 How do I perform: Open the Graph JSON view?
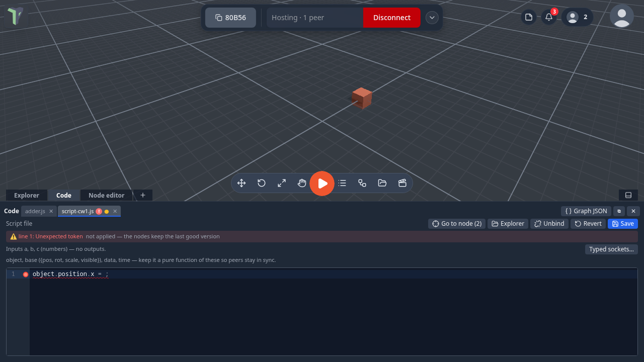tap(586, 211)
